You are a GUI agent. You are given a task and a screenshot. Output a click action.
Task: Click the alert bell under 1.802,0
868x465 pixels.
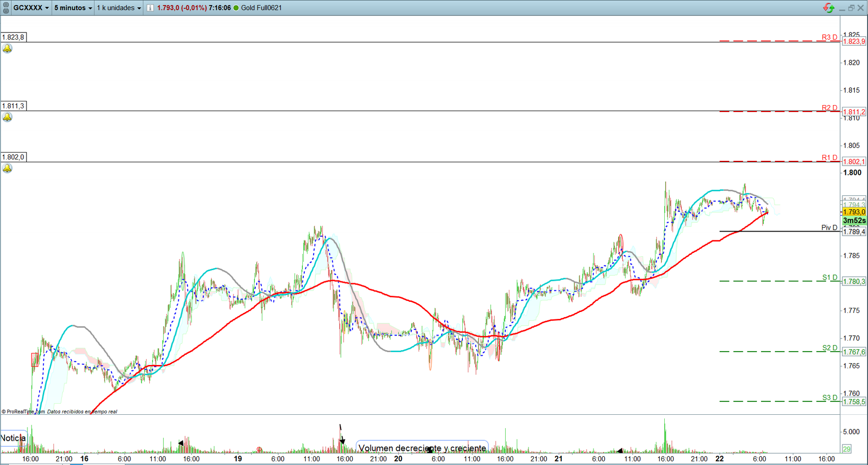click(7, 168)
